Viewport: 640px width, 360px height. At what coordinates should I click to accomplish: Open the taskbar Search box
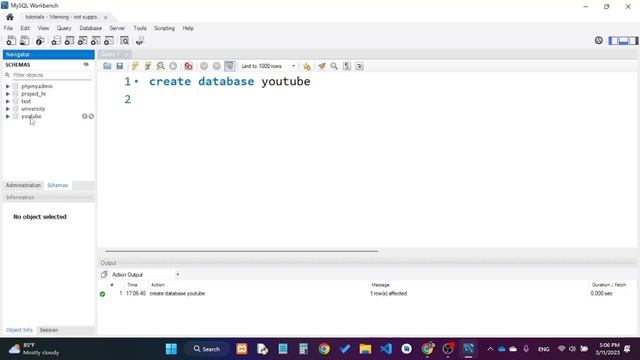click(x=207, y=349)
